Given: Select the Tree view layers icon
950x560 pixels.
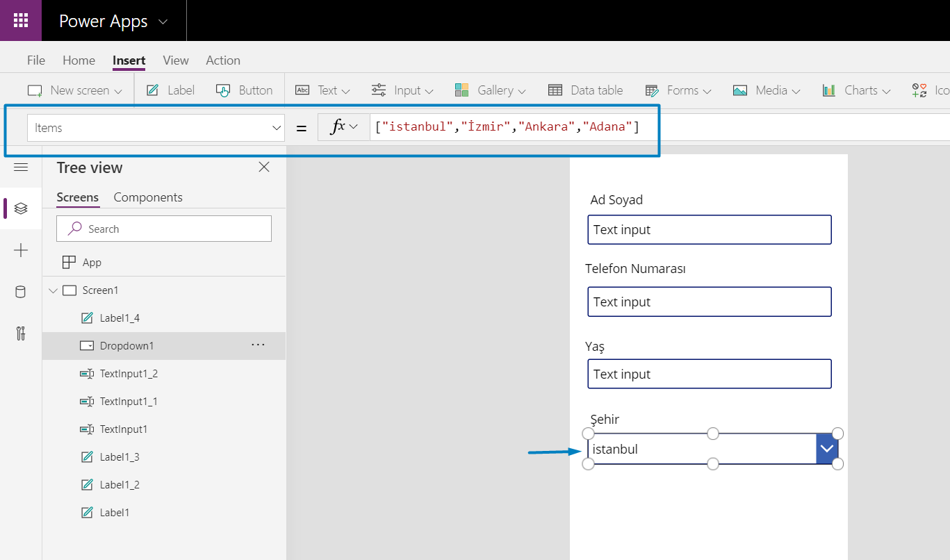Looking at the screenshot, I should point(21,208).
